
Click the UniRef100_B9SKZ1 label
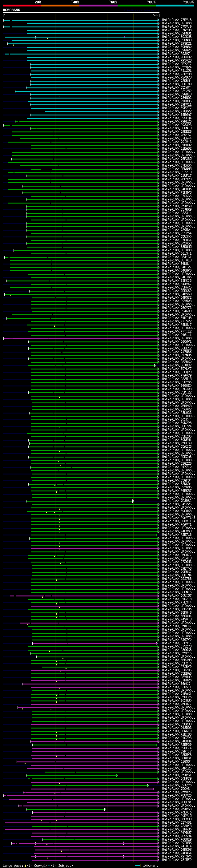coord(177,44)
